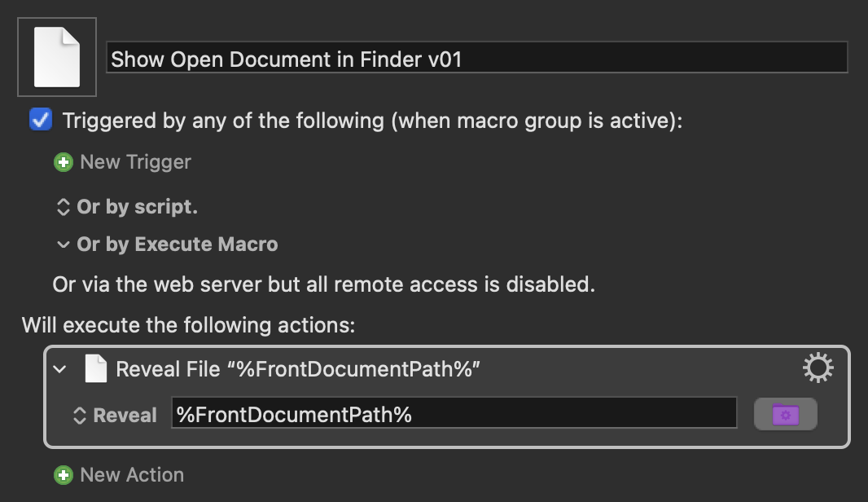Expand the 'Or by Execute Macro' chevron

[64, 244]
